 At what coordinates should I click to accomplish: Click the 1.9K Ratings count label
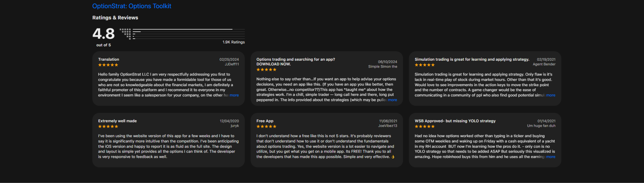pos(234,42)
